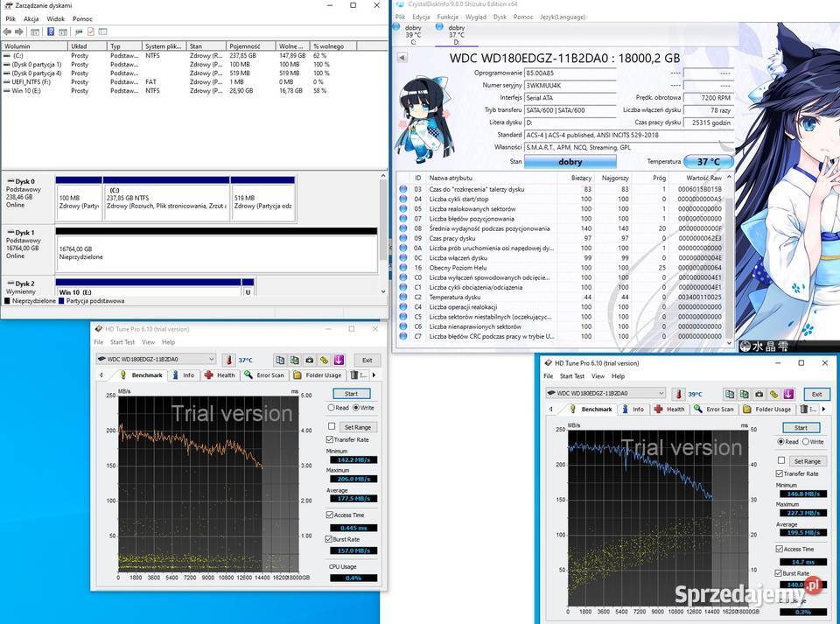Select the (C:) 237,85 GB NTFS partition block

point(166,202)
